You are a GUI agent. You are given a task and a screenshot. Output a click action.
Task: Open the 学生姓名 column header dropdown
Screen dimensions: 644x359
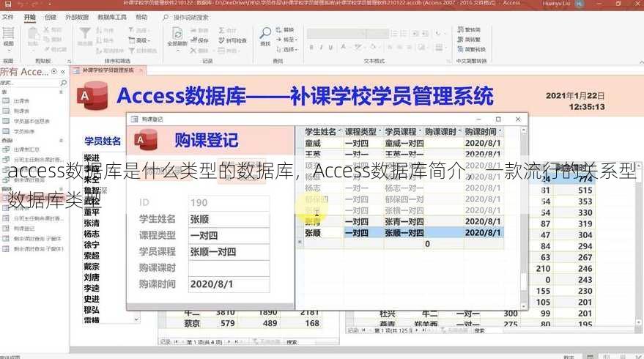340,131
